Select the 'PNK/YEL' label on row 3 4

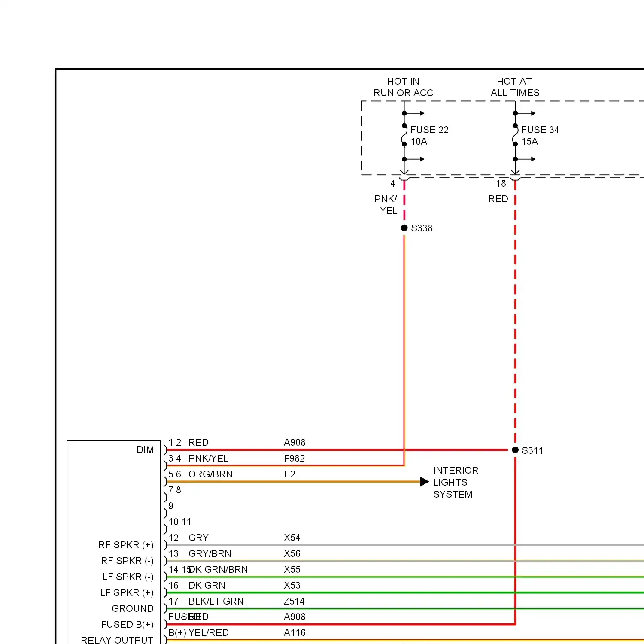click(x=208, y=458)
